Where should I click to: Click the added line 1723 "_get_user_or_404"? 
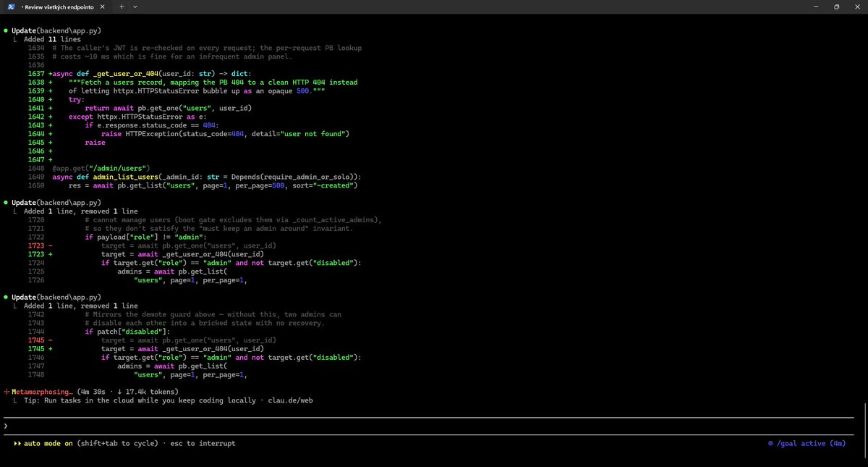182,254
